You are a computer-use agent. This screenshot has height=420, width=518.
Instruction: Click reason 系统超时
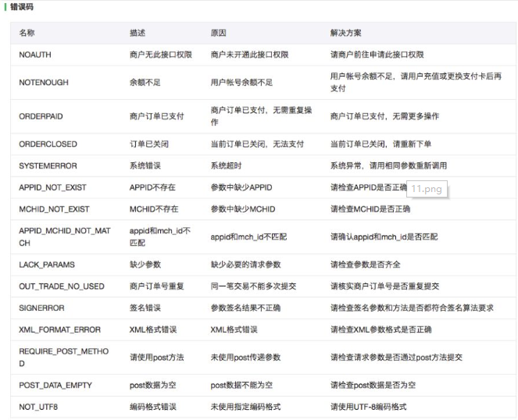227,166
